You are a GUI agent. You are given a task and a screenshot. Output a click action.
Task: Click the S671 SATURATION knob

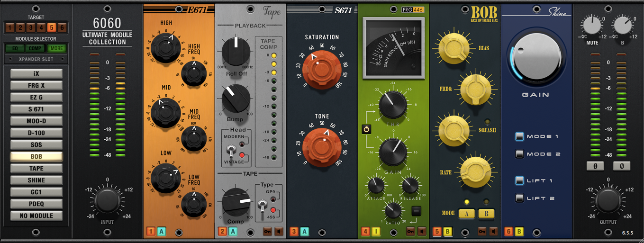pyautogui.click(x=322, y=71)
